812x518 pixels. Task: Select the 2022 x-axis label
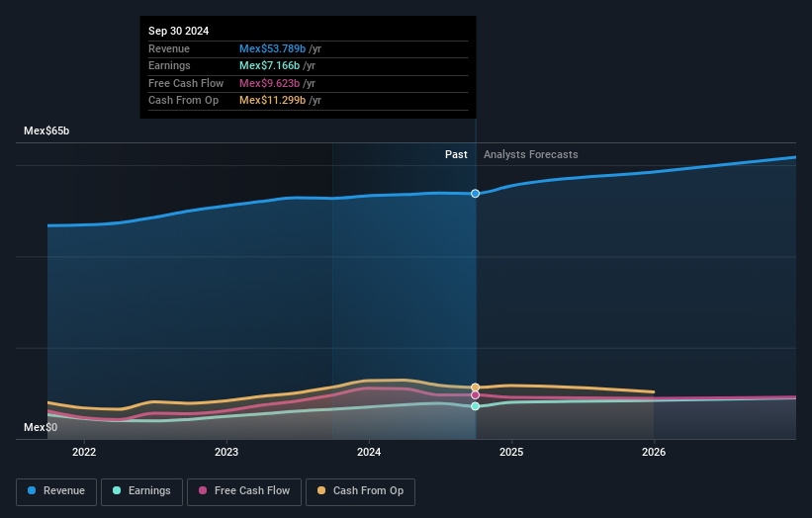point(84,452)
